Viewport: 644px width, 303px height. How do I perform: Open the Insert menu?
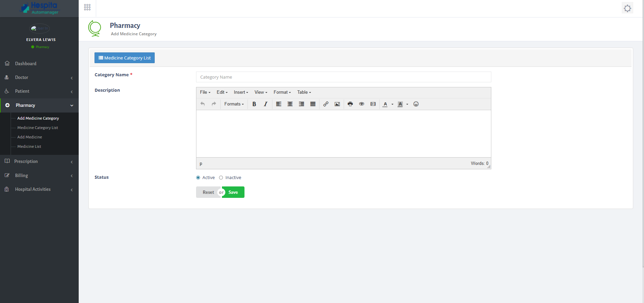coord(240,92)
